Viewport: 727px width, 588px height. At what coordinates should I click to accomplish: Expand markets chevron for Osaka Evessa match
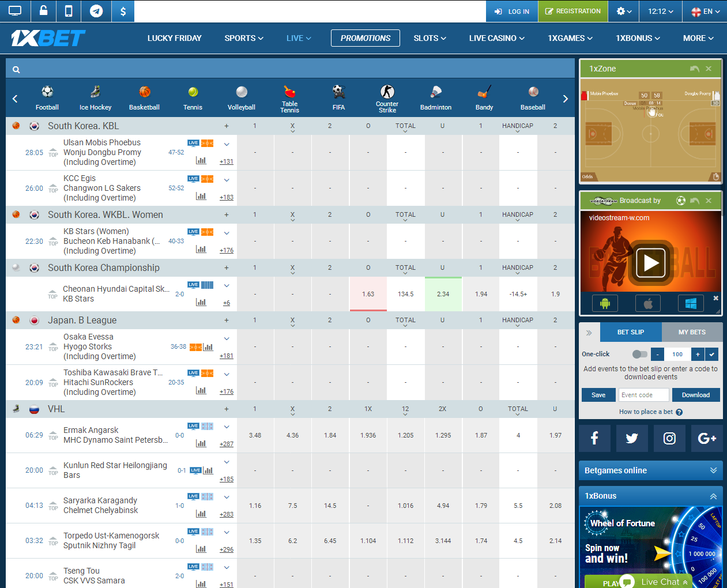(227, 339)
